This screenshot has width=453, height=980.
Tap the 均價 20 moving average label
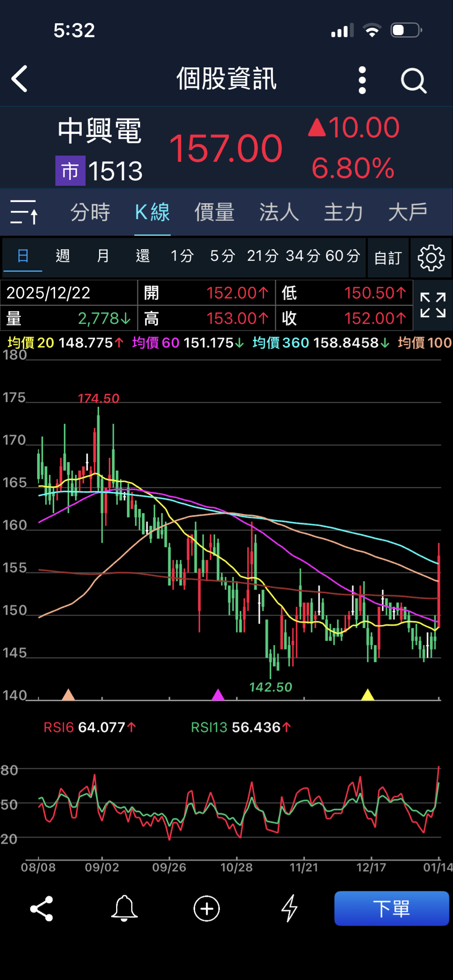(31, 343)
